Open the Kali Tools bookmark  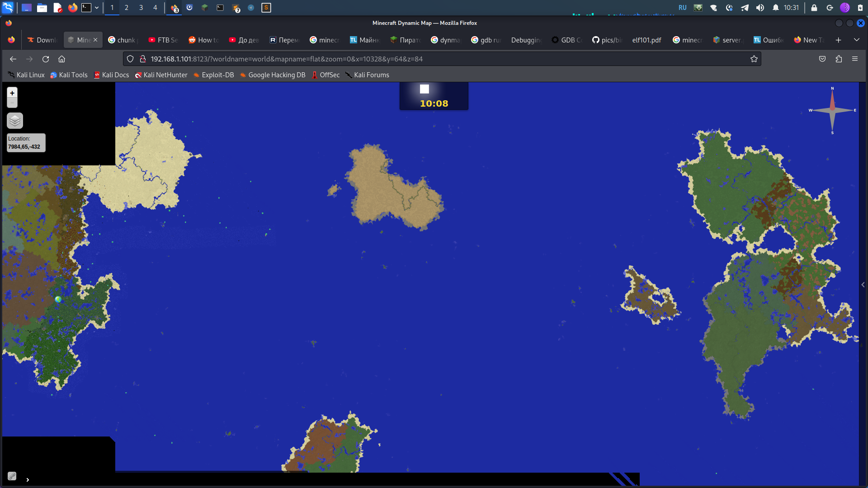click(x=69, y=75)
